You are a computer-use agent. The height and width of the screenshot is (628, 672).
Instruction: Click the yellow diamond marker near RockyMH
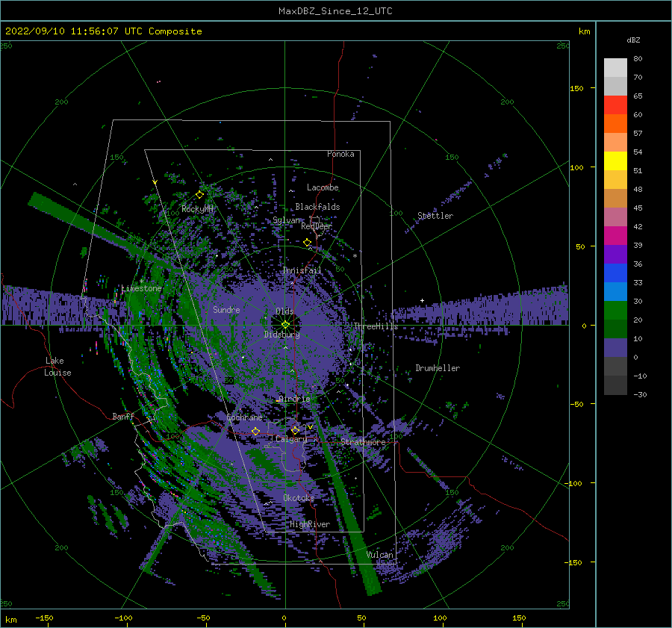tap(199, 195)
